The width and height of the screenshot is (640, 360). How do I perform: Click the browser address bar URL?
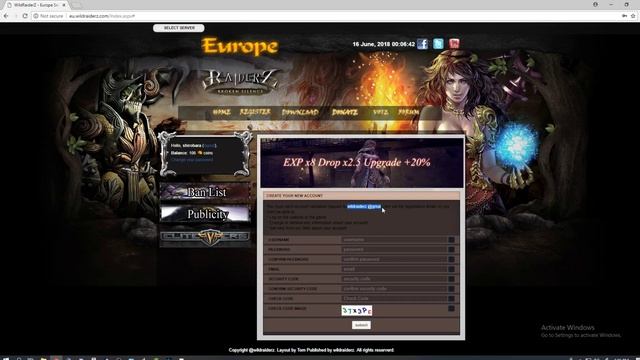click(102, 16)
